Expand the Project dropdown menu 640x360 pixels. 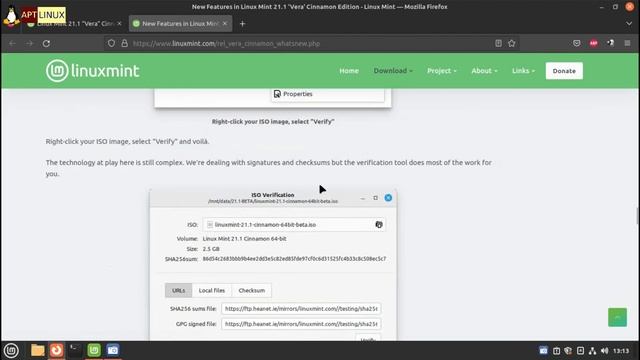(442, 71)
